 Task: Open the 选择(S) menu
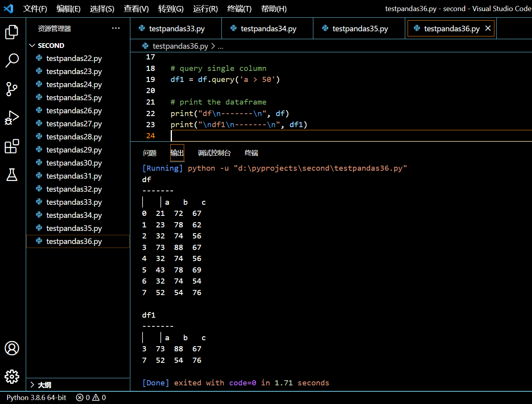tap(102, 9)
